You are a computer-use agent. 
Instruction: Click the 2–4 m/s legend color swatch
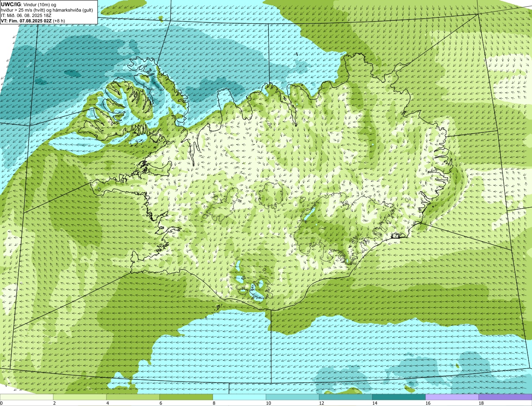click(x=80, y=397)
